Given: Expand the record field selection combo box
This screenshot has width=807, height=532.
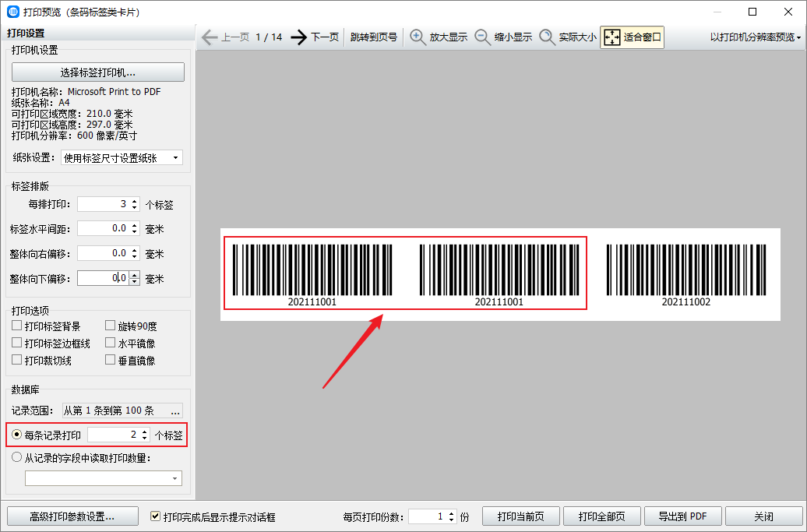Looking at the screenshot, I should coord(103,477).
